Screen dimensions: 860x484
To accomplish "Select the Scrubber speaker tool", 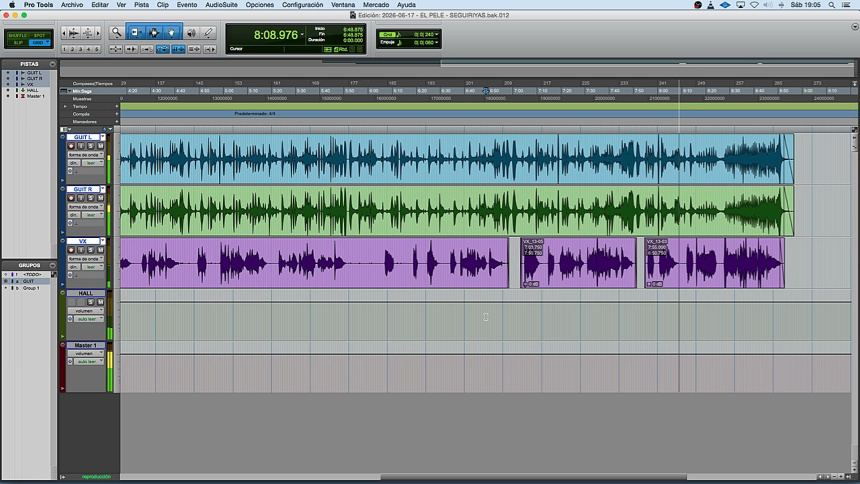I will (191, 33).
